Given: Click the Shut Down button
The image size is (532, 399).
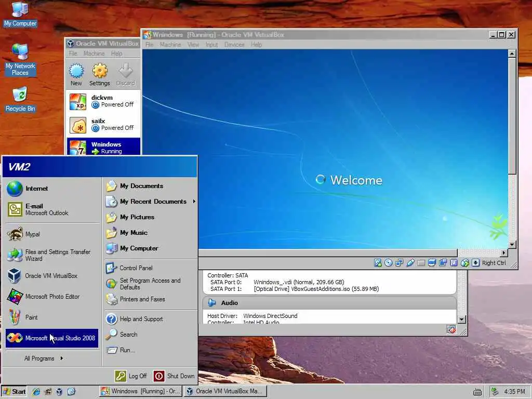Looking at the screenshot, I should pyautogui.click(x=174, y=376).
